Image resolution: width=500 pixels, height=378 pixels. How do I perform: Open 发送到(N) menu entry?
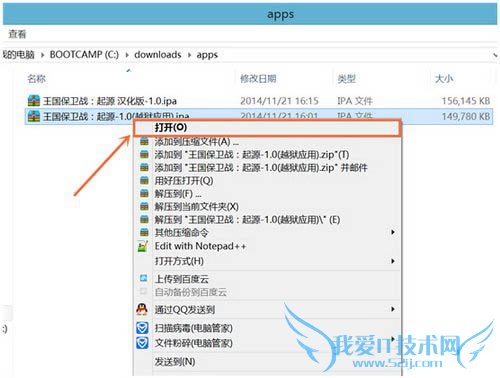(267, 362)
